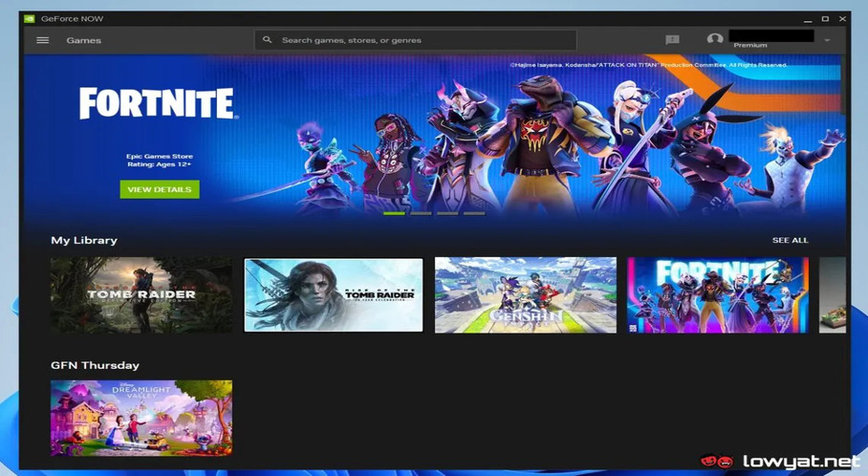Open the notifications message icon
This screenshot has height=476, width=868.
click(x=672, y=40)
